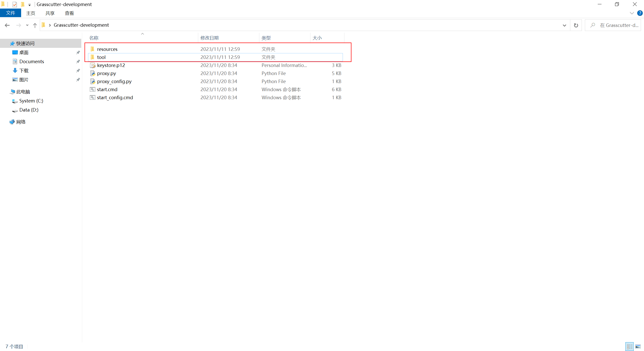Go back using the back arrow
Viewport: 644px width, 351px height.
pyautogui.click(x=7, y=25)
